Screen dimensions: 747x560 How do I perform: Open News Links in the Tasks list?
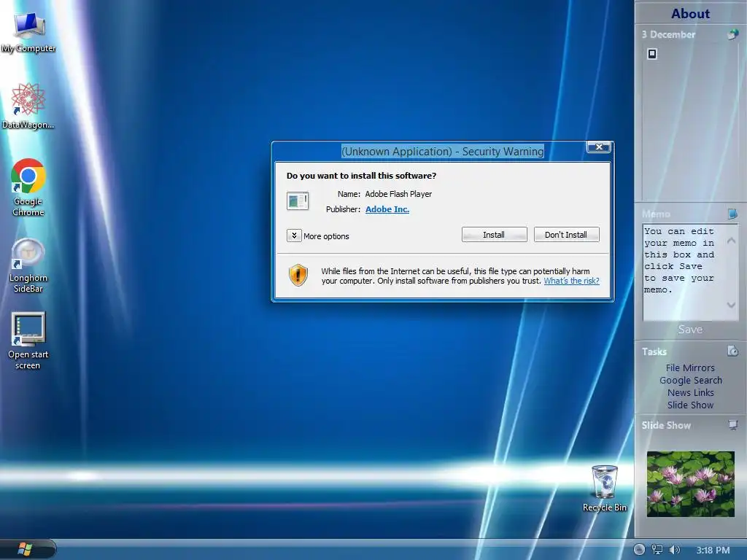[690, 392]
